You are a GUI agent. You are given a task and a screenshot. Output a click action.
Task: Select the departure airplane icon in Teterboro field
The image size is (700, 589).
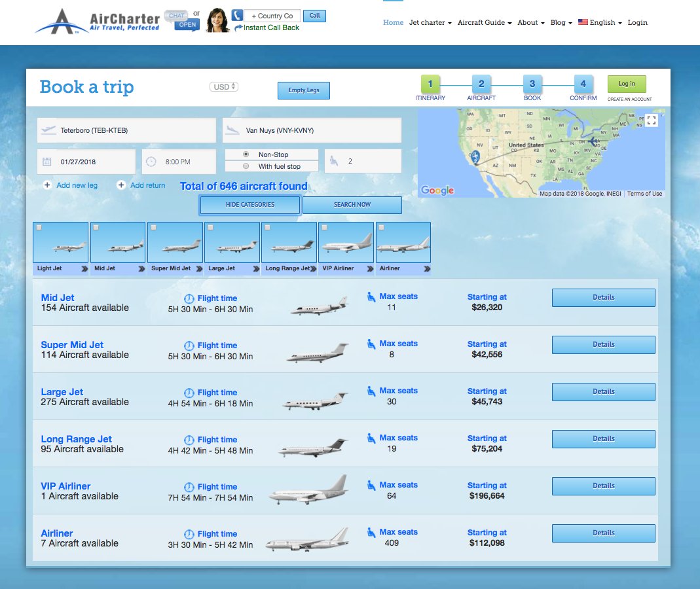click(48, 130)
